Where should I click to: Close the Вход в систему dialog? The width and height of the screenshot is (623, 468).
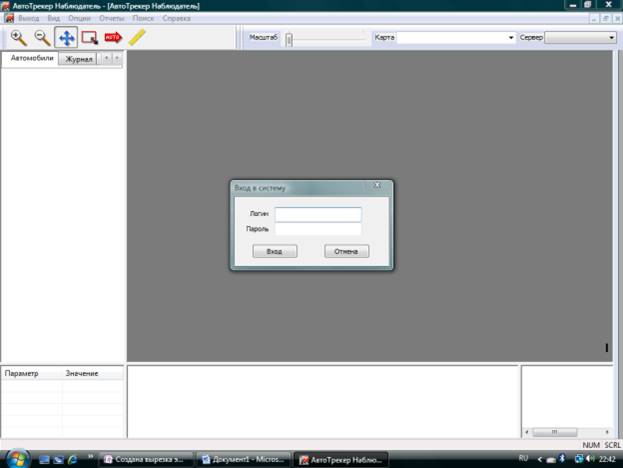pyautogui.click(x=377, y=186)
